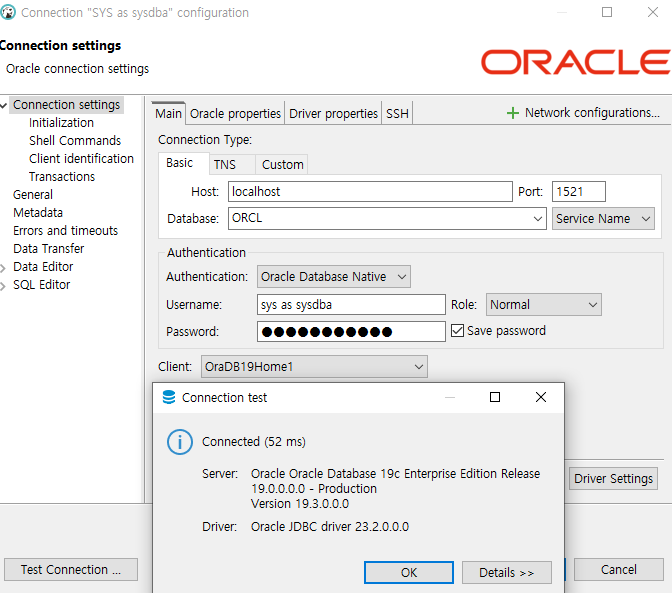Click the Test Connection button
Screen dimensions: 672x593
71,569
